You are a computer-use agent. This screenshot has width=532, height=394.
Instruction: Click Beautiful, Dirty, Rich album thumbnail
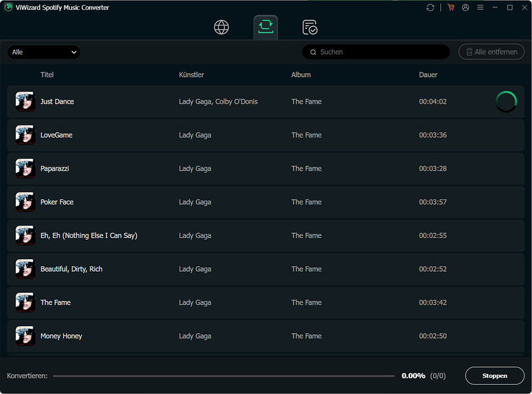25,269
